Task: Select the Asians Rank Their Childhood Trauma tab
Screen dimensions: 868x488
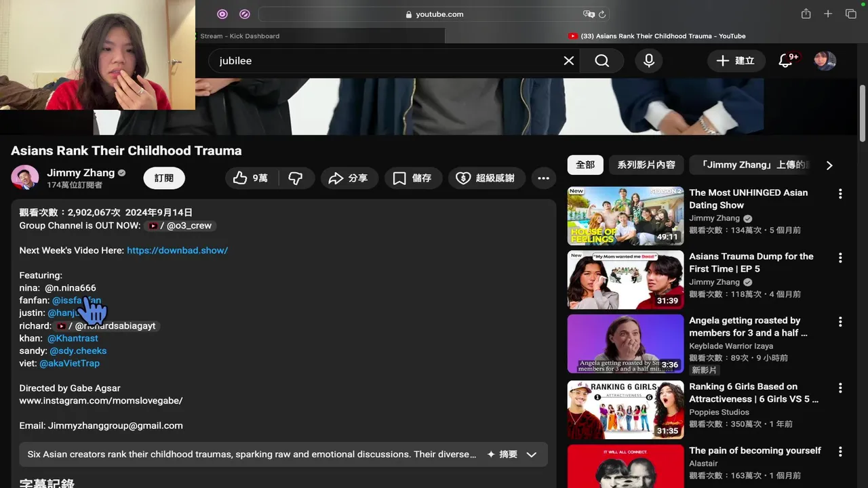Action: 657,36
